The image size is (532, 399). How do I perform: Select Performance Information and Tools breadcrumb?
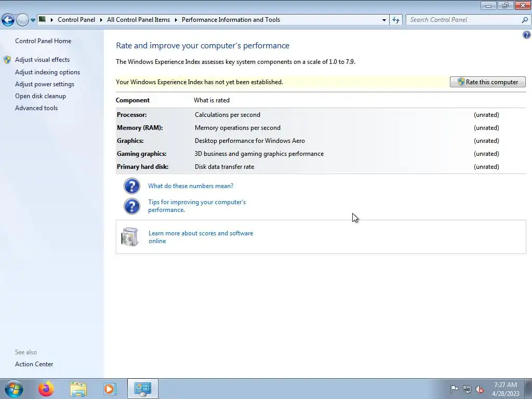point(231,20)
